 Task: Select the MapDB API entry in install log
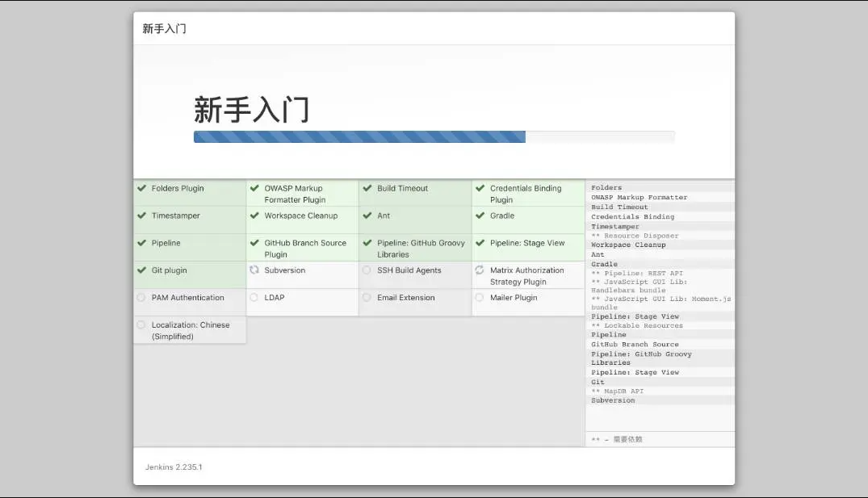[618, 391]
